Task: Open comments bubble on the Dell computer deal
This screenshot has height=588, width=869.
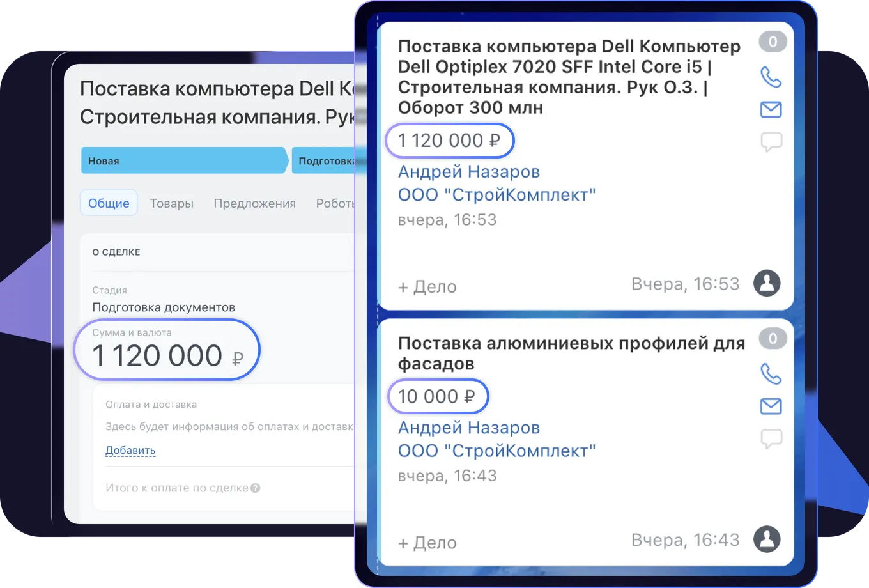Action: (771, 142)
